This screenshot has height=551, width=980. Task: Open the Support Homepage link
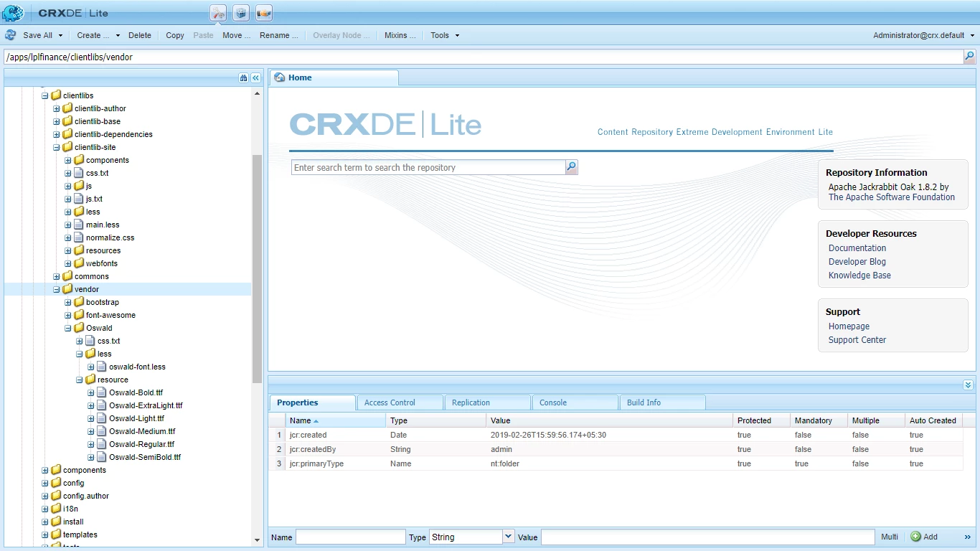(x=849, y=326)
